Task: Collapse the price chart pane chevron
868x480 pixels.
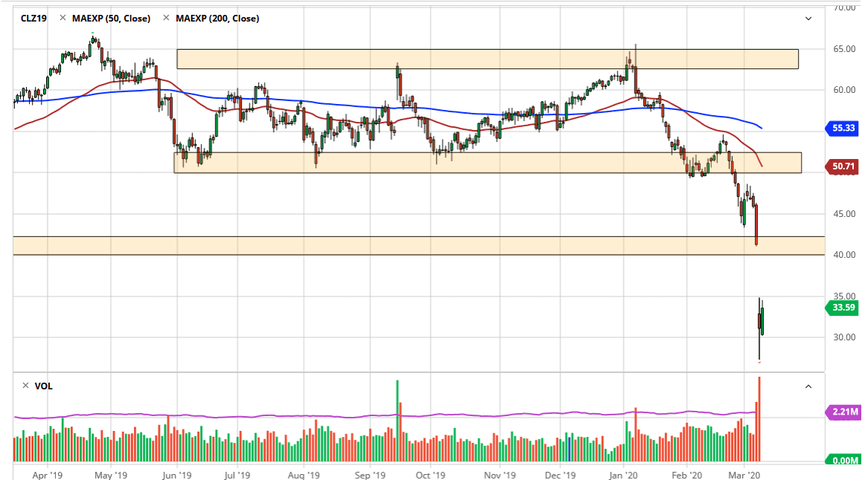Action: click(808, 19)
